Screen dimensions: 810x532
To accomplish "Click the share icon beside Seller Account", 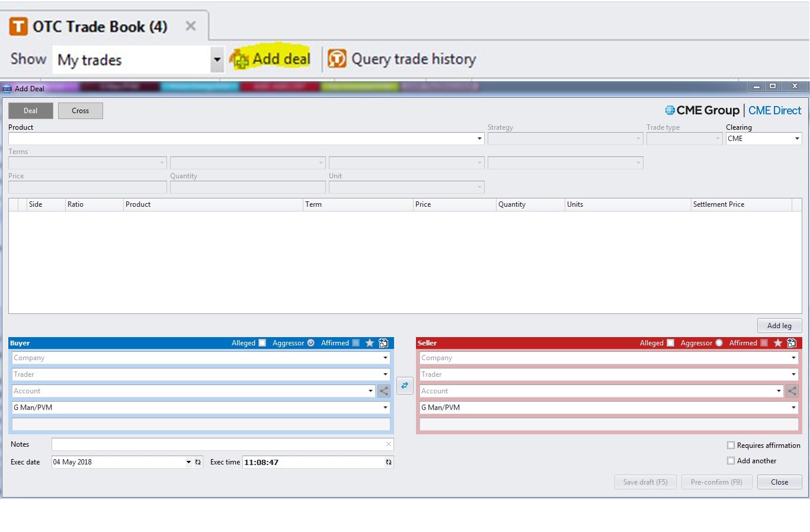I will (x=792, y=391).
